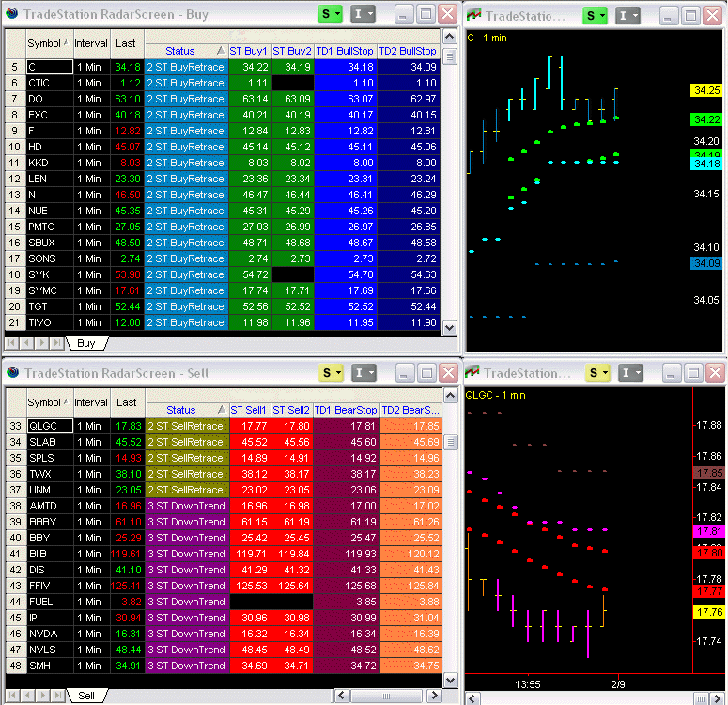Screen dimensions: 728x705
Task: Click the yellow 17.76 price label on the QLGC chart
Action: point(709,612)
